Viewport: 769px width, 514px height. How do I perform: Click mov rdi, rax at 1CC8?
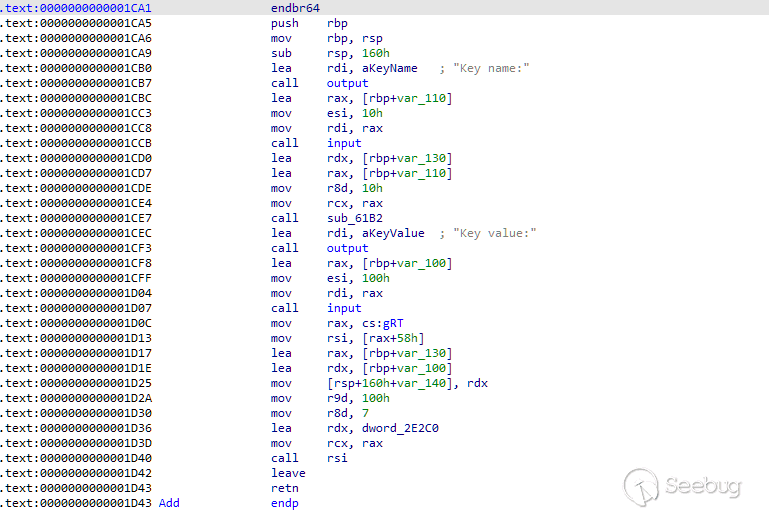pyautogui.click(x=327, y=128)
